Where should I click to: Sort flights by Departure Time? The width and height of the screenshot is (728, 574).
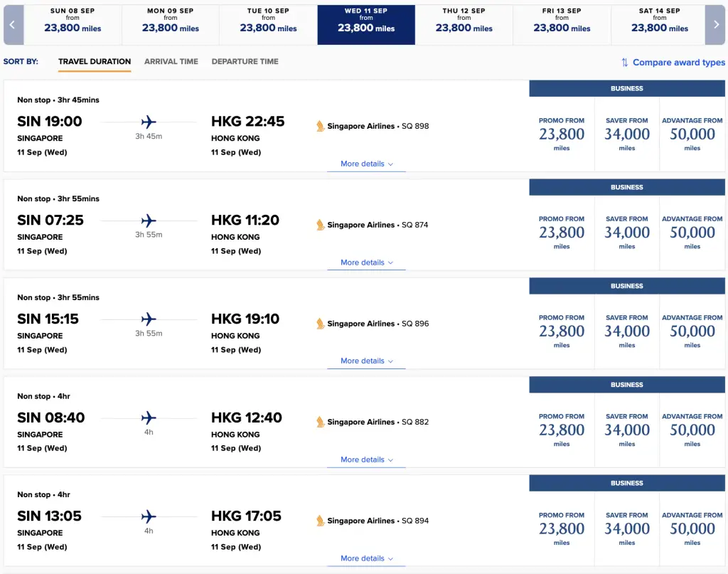coord(245,62)
